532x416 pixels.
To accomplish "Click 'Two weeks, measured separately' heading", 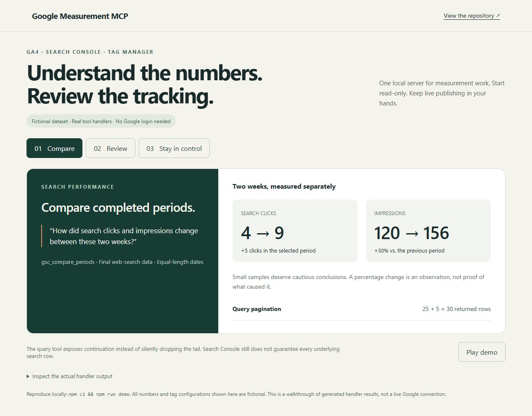I will pos(284,187).
